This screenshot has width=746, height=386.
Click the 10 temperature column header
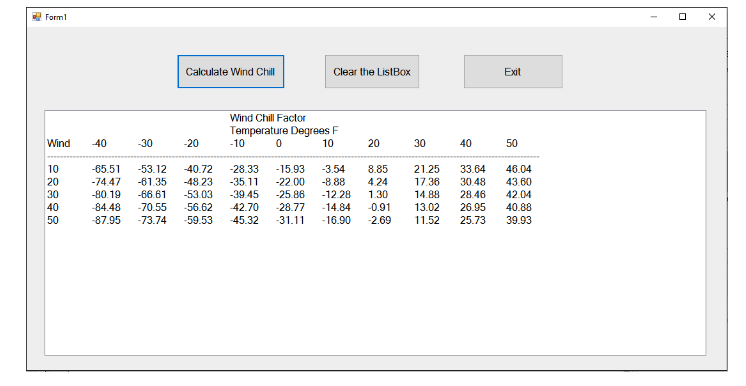[328, 144]
